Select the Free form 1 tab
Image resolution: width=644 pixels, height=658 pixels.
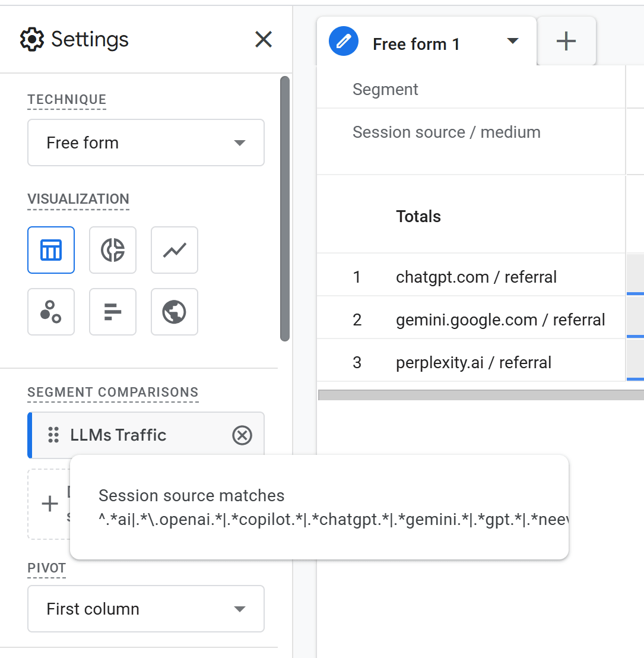tap(427, 42)
